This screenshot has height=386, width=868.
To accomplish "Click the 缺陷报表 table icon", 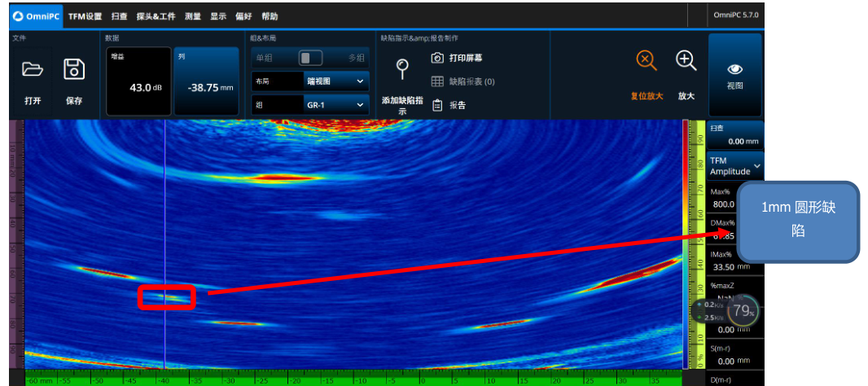I will pyautogui.click(x=437, y=81).
